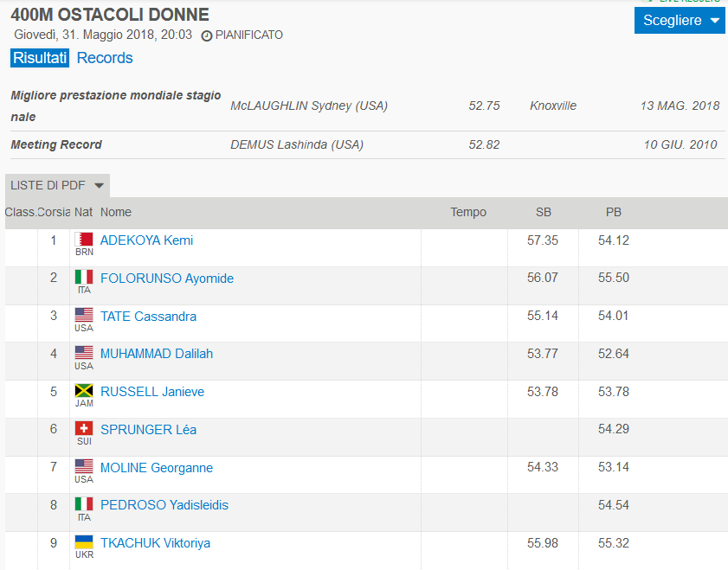
Task: Click the USA flag next to MUHAMMAD Dalilah
Action: [84, 353]
